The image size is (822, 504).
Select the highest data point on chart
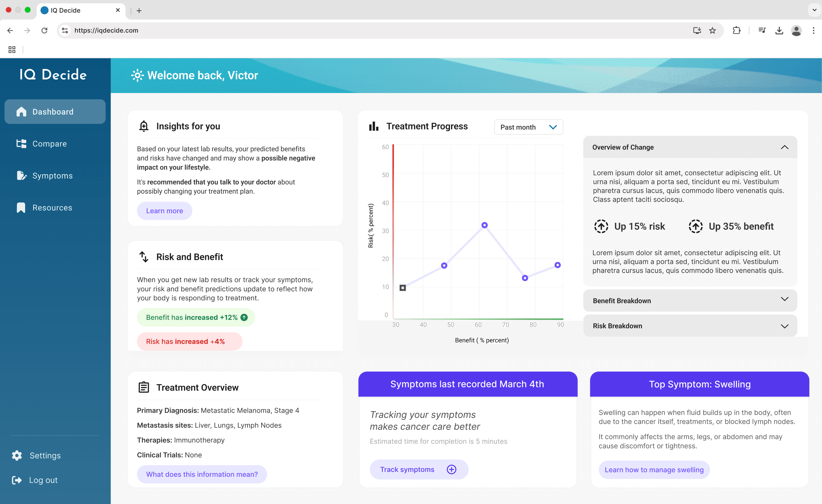click(484, 225)
